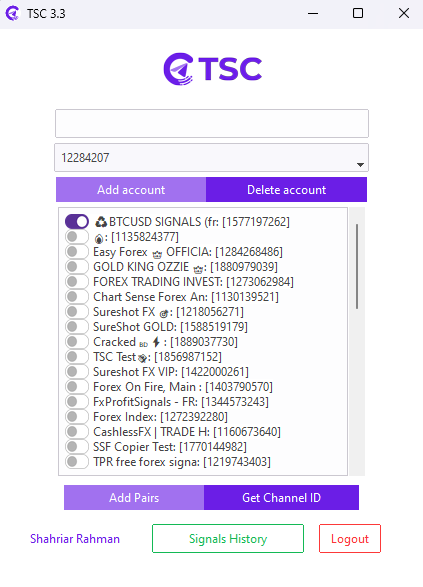This screenshot has height=587, width=423.
Task: Click the Add account button
Action: 131,189
